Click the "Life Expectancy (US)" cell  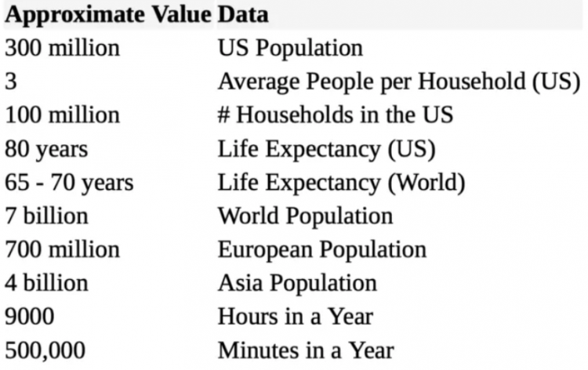click(x=326, y=149)
